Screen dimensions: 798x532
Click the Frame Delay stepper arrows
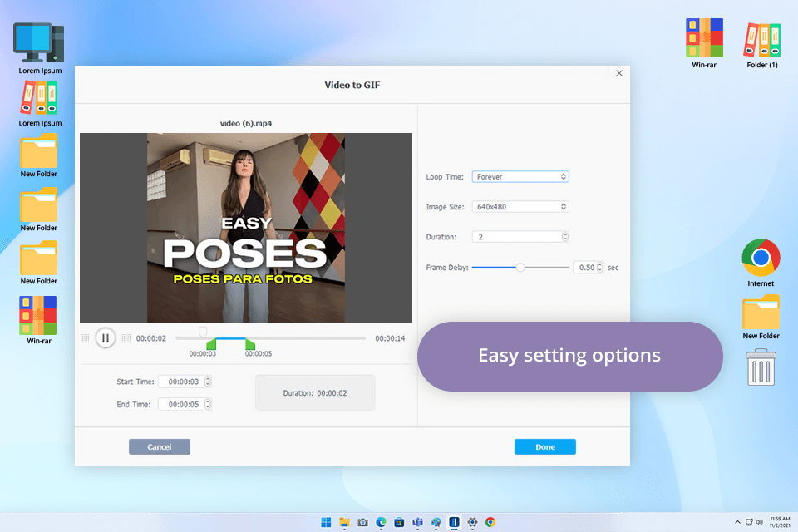(x=600, y=268)
